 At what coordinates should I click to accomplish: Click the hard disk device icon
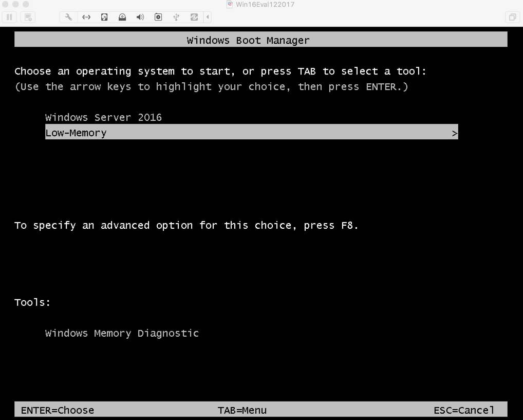104,17
